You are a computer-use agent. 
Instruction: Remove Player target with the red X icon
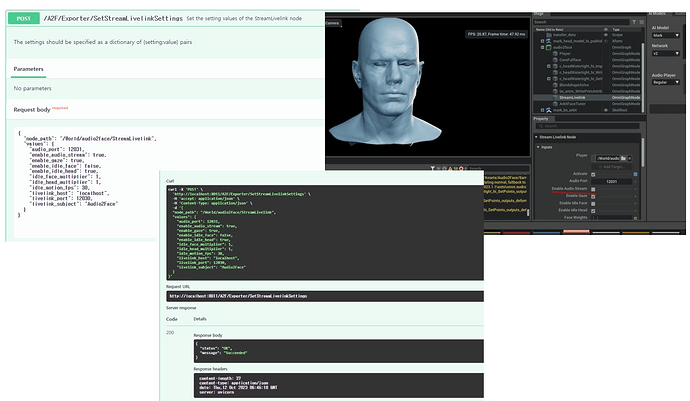click(630, 158)
